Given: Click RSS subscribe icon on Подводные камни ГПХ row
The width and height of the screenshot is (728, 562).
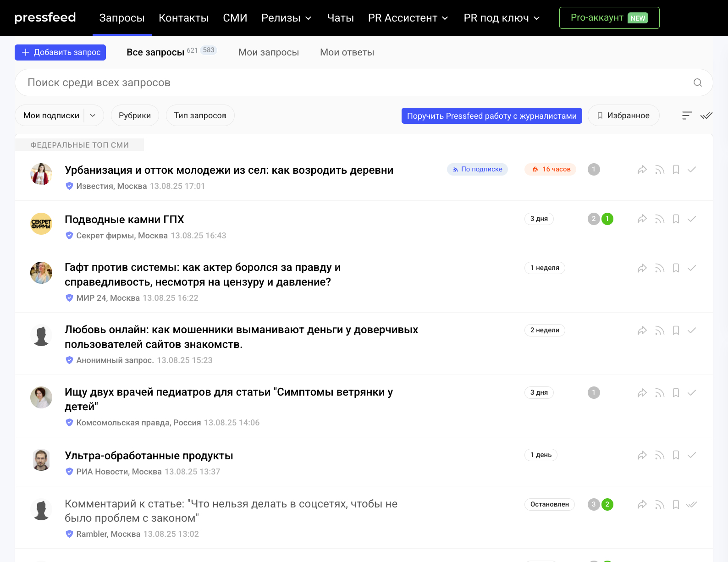Looking at the screenshot, I should pyautogui.click(x=659, y=219).
